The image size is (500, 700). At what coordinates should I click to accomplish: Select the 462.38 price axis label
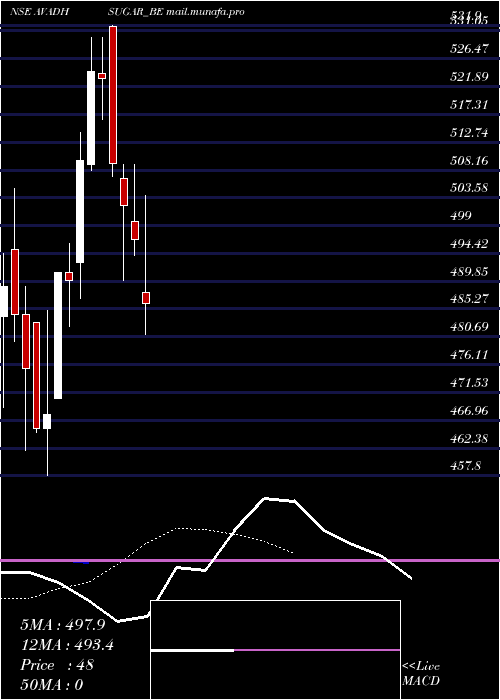469,438
